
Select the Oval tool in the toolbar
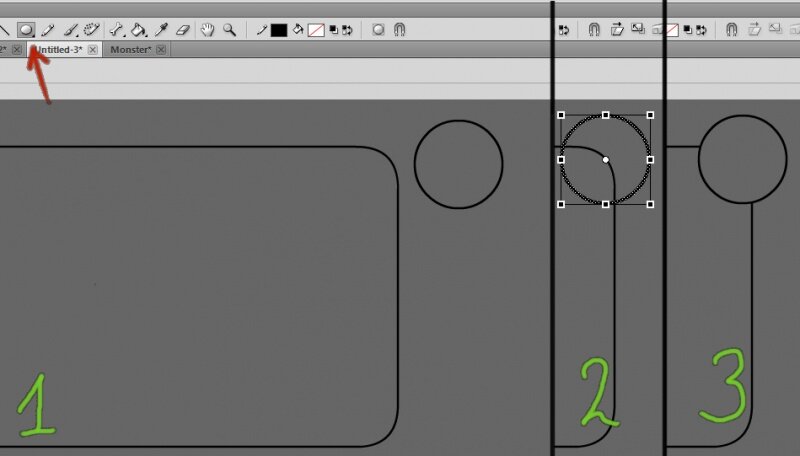tap(27, 30)
